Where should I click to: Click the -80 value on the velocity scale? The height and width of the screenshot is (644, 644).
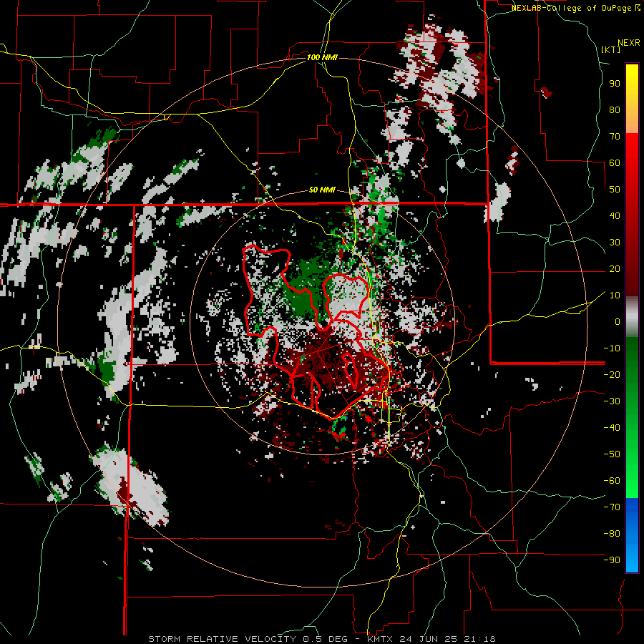point(612,534)
